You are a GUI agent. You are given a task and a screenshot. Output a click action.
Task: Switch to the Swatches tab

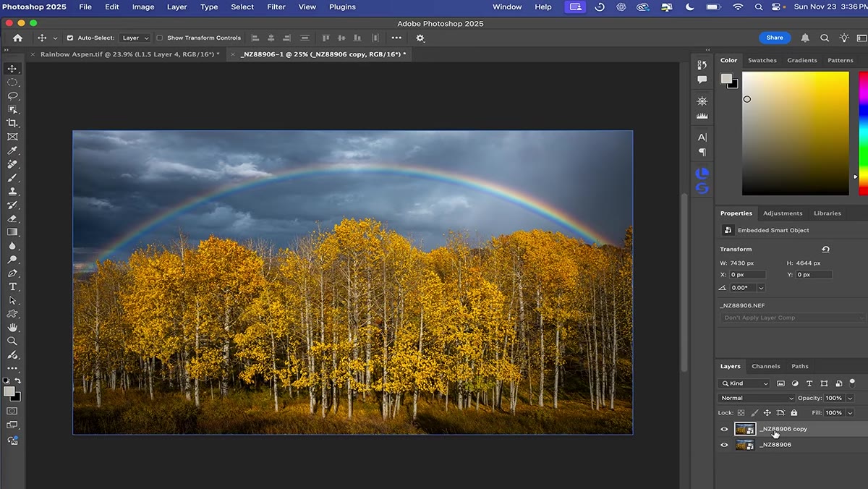[762, 60]
